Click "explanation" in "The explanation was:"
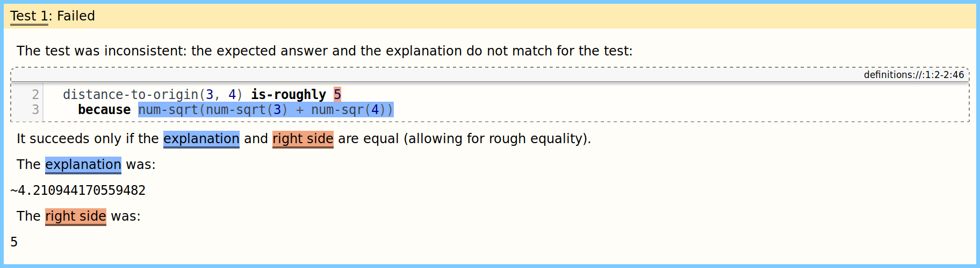 click(83, 165)
